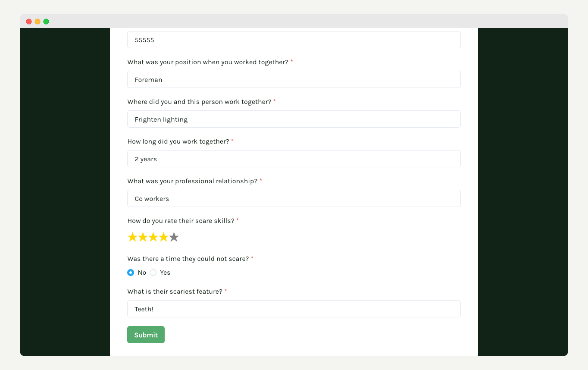Select the second rating star

pyautogui.click(x=143, y=237)
